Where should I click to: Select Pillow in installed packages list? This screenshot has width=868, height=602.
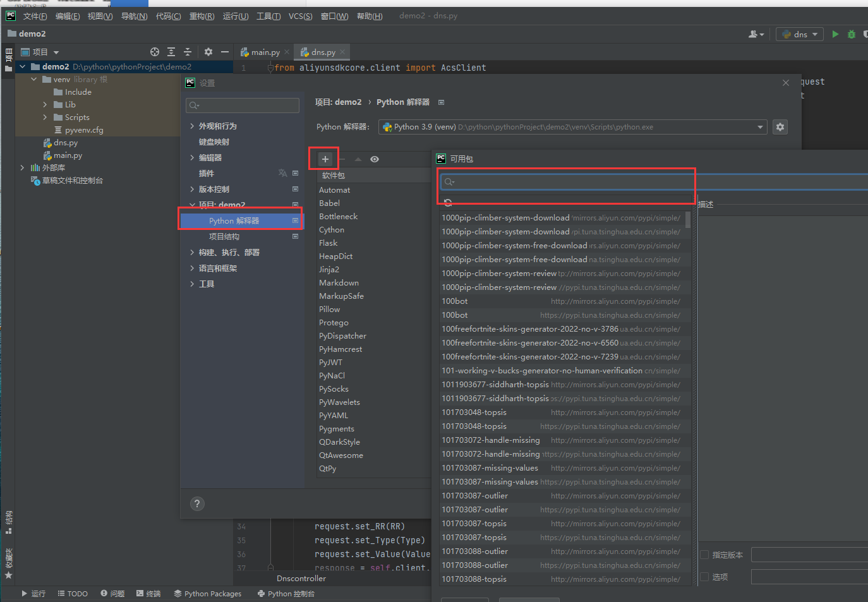(x=330, y=310)
